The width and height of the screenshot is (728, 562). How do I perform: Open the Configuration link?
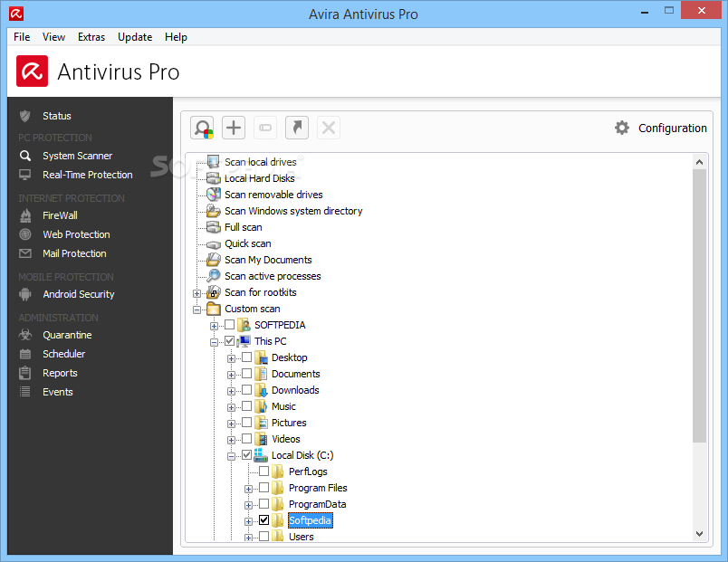click(x=672, y=129)
